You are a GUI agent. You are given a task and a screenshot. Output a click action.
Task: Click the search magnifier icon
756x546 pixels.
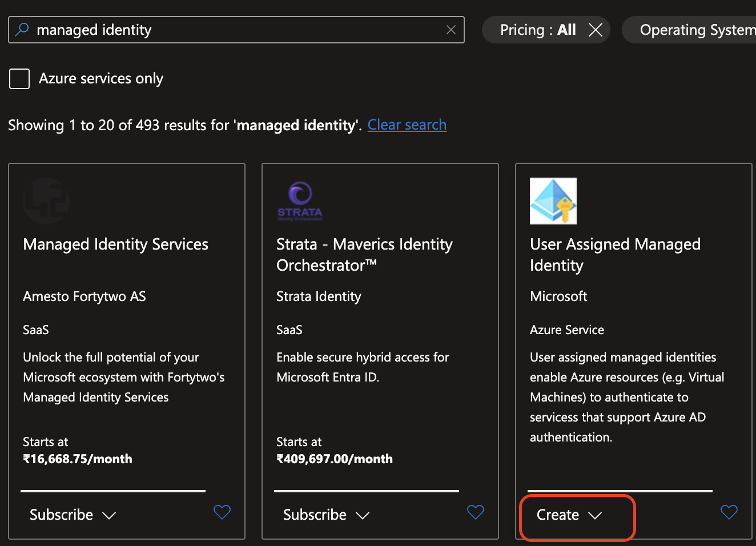pos(22,30)
